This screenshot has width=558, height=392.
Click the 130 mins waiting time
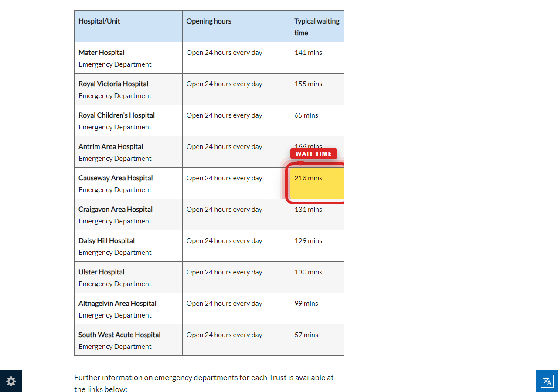click(x=308, y=272)
